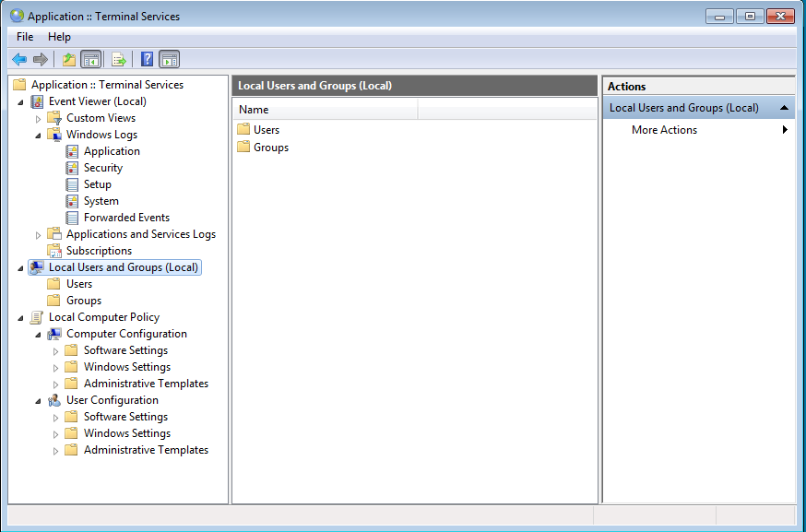Viewport: 806px width, 532px height.
Task: Open the Help menu
Action: tap(59, 37)
